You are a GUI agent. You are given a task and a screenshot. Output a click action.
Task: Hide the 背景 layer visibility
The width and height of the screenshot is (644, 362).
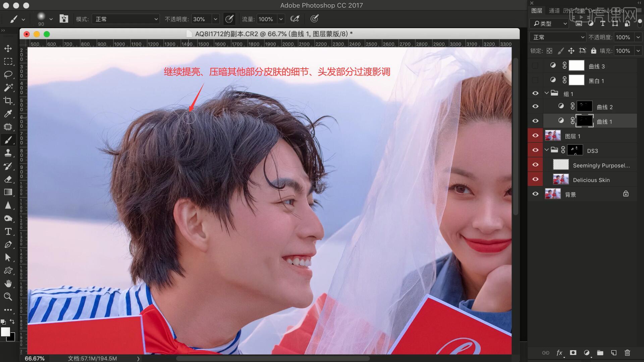tap(535, 194)
